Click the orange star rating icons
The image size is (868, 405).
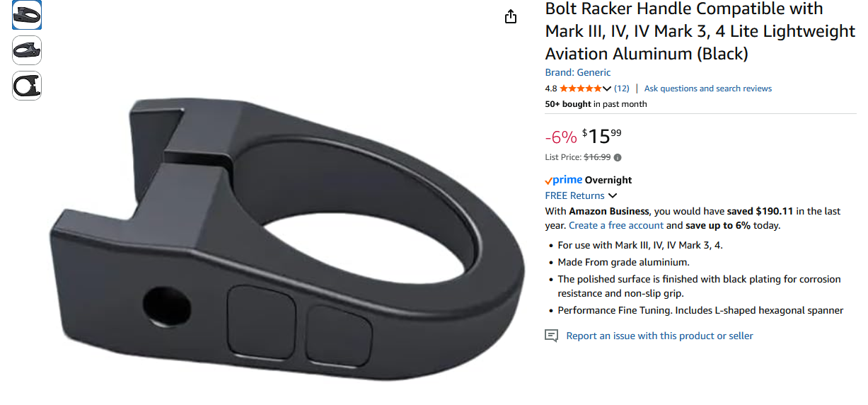(x=580, y=89)
